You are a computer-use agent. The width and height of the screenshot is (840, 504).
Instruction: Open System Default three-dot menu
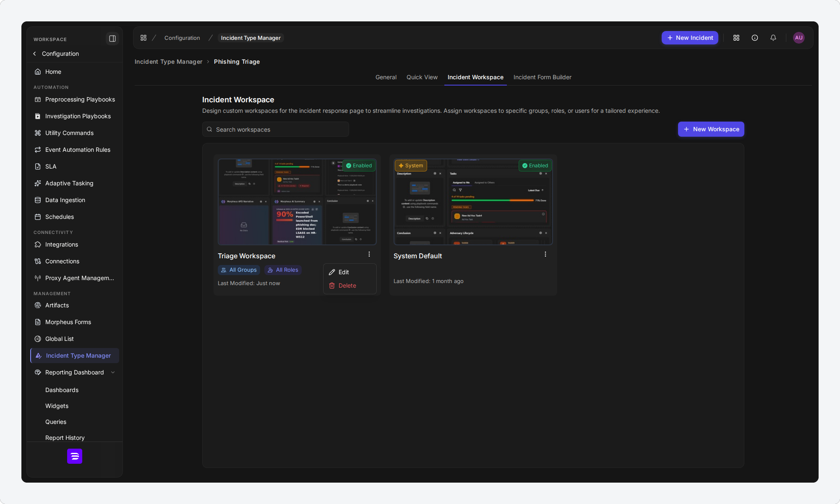[x=545, y=254]
